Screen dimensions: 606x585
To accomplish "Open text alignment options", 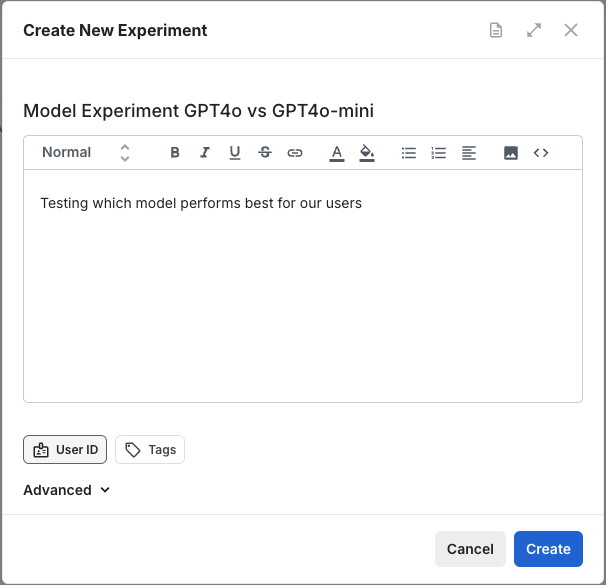I will click(x=469, y=153).
